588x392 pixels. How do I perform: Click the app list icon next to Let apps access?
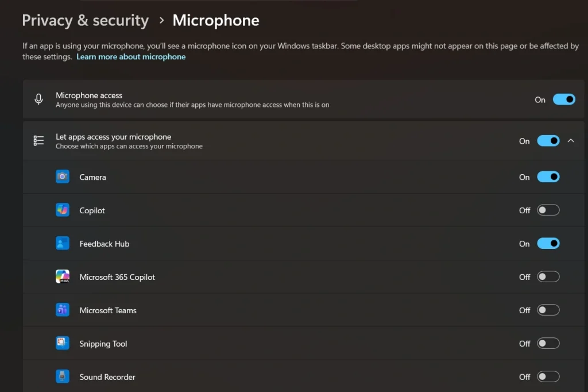point(38,140)
